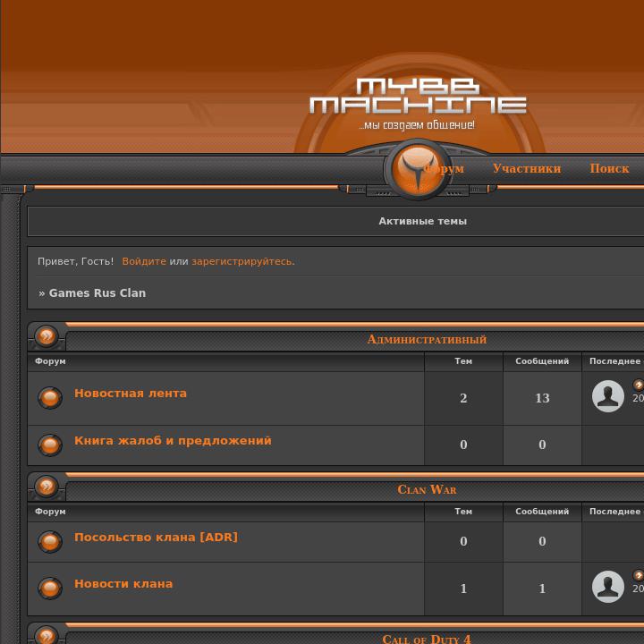Image resolution: width=644 pixels, height=644 pixels.
Task: Click message count 13 for Новостная лента
Action: point(542,398)
